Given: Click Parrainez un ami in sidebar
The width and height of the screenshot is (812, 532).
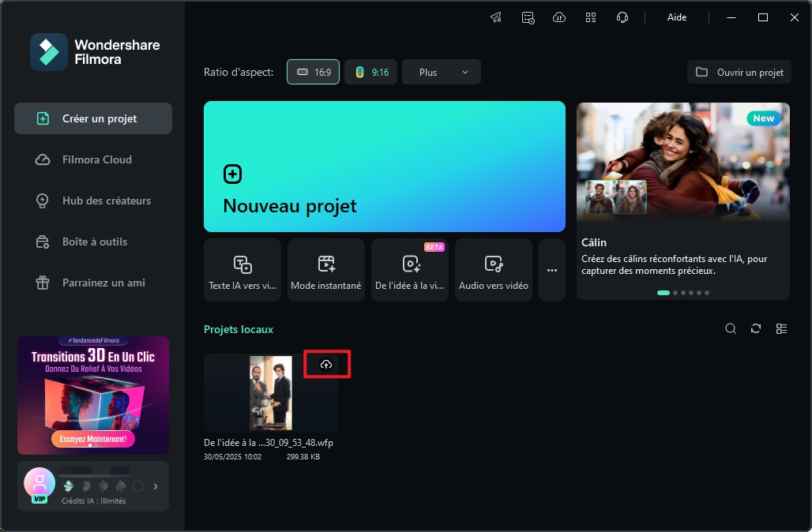Looking at the screenshot, I should tap(93, 283).
